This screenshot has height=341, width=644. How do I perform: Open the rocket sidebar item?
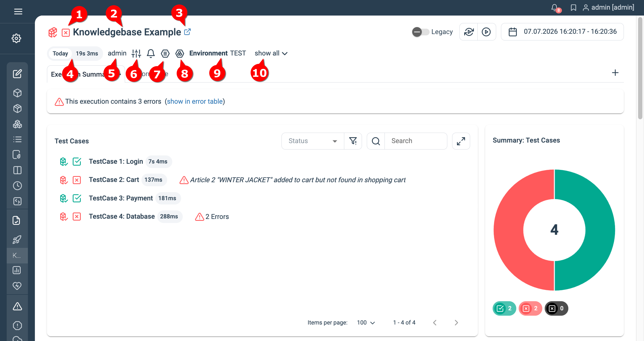point(17,240)
